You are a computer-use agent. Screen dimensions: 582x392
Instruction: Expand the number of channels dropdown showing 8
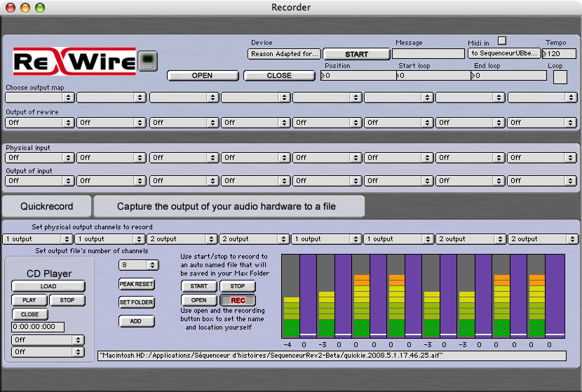139,264
